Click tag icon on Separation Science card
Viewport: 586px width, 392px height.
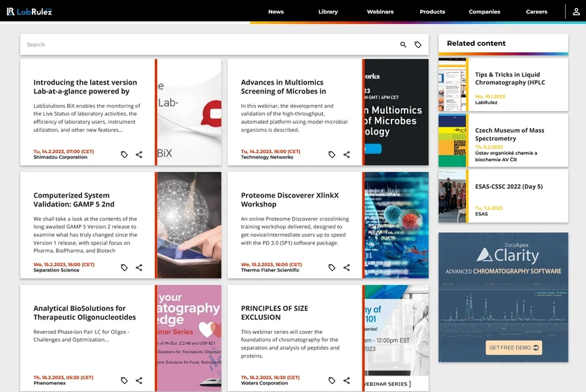click(124, 267)
